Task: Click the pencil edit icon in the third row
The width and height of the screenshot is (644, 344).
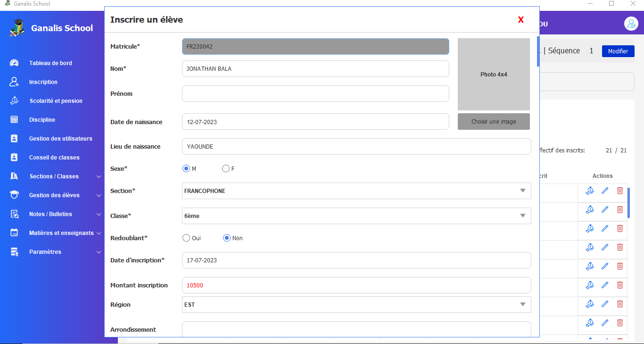Action: click(605, 228)
